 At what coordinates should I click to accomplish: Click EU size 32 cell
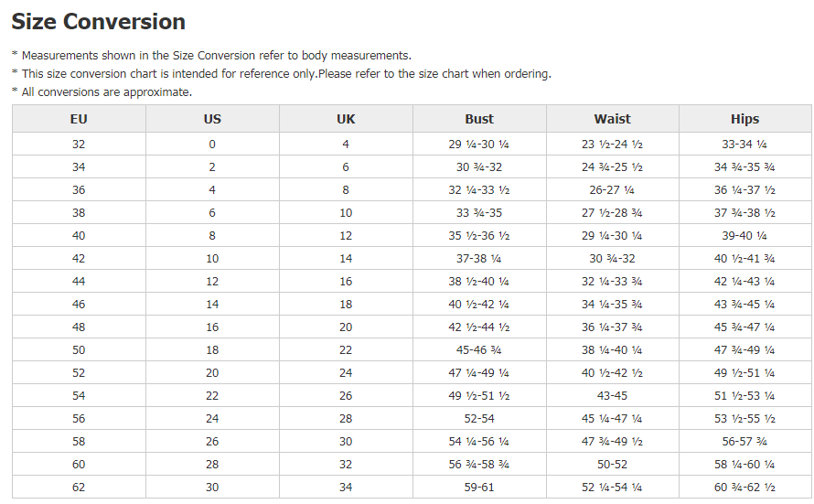[x=79, y=144]
